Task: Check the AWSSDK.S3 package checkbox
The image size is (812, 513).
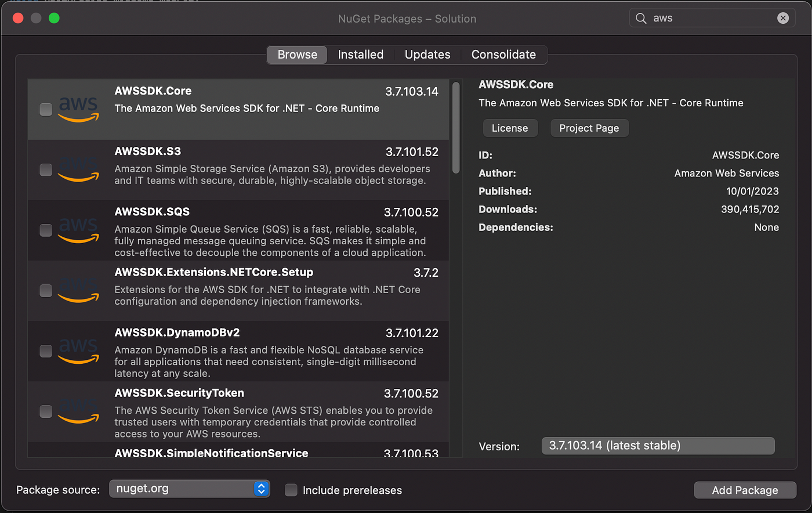Action: [46, 169]
